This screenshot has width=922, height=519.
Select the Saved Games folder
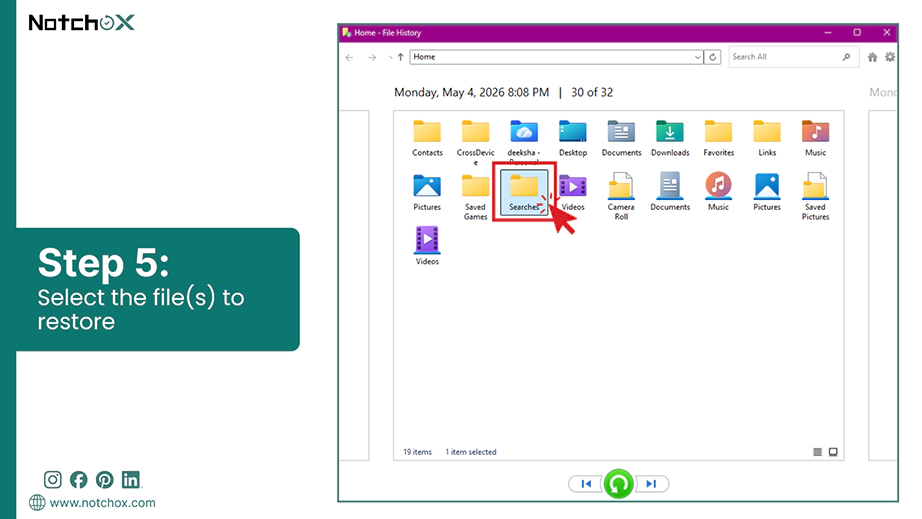pos(475,197)
